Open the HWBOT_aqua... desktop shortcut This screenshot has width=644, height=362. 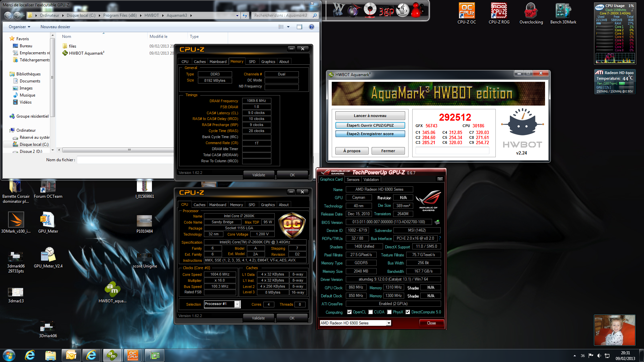point(112,292)
